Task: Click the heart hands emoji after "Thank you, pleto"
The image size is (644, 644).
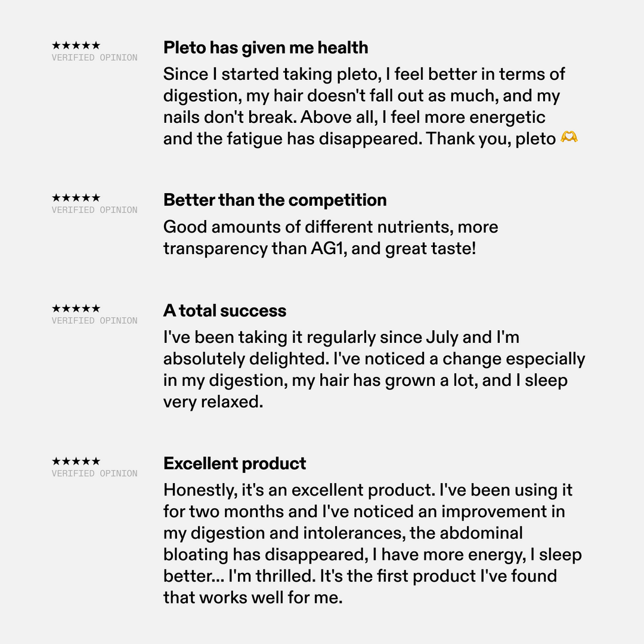Action: coord(569,138)
